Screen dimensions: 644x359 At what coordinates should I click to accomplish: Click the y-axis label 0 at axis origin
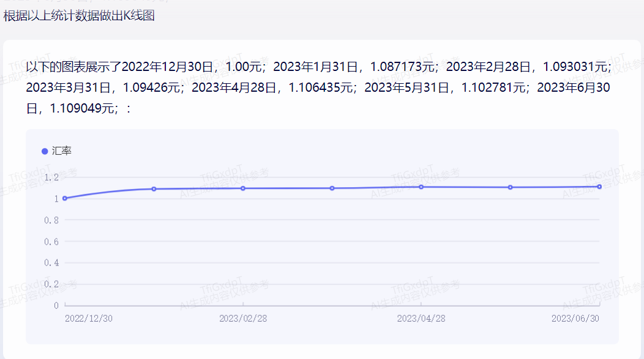[x=56, y=305]
